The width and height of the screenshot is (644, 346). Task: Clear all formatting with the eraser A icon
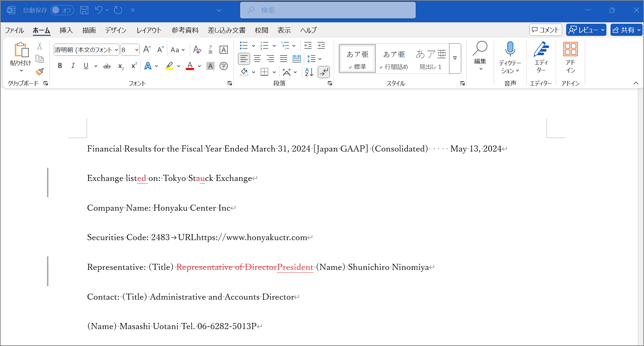[197, 50]
